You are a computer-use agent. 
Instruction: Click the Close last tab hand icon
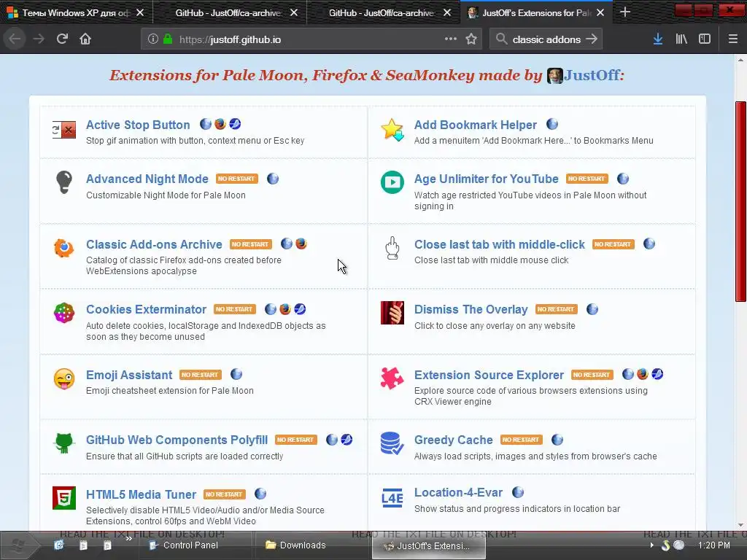point(392,248)
